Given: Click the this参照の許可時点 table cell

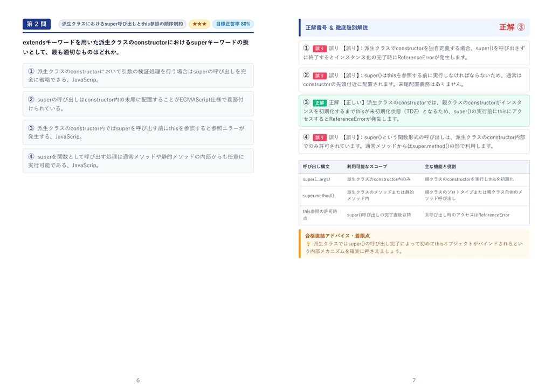Looking at the screenshot, I should point(320,215).
